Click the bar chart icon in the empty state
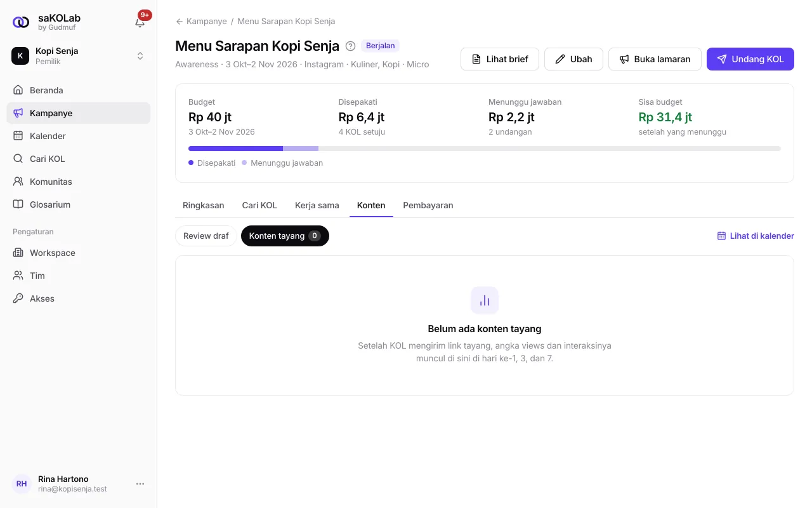This screenshot has width=812, height=508. (x=485, y=300)
